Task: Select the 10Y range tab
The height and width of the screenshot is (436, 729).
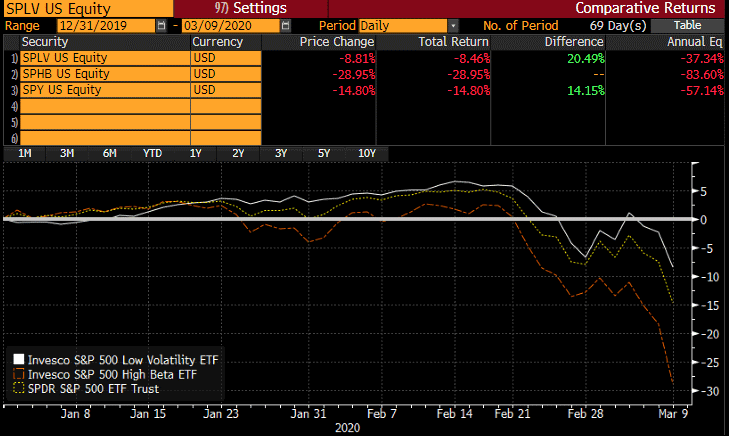Action: tap(367, 153)
